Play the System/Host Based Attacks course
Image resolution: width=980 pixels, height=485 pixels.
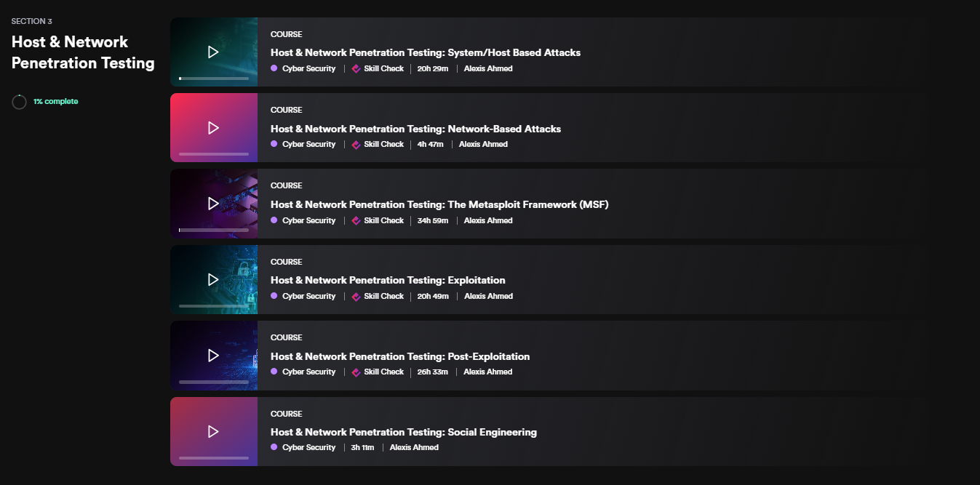(213, 52)
